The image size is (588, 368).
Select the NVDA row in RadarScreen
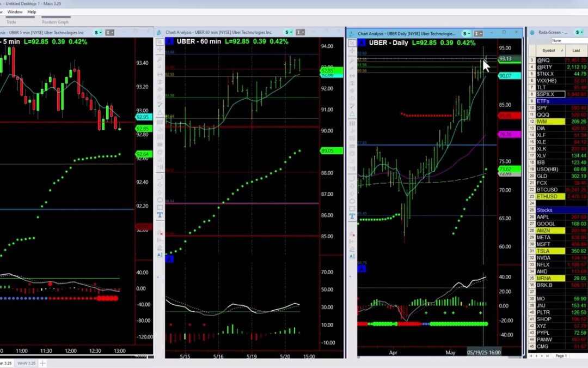point(558,257)
